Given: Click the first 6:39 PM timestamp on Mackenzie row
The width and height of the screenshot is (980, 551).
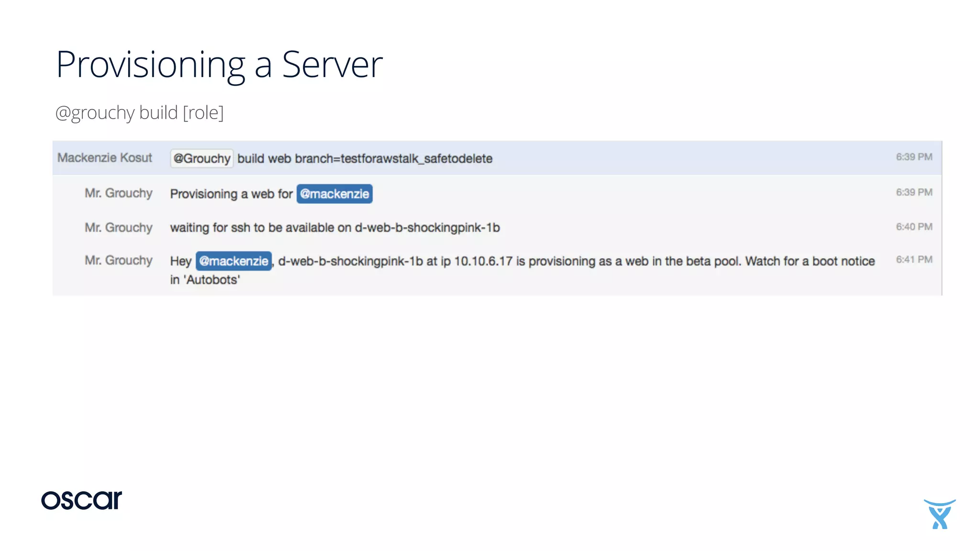Looking at the screenshot, I should tap(914, 157).
